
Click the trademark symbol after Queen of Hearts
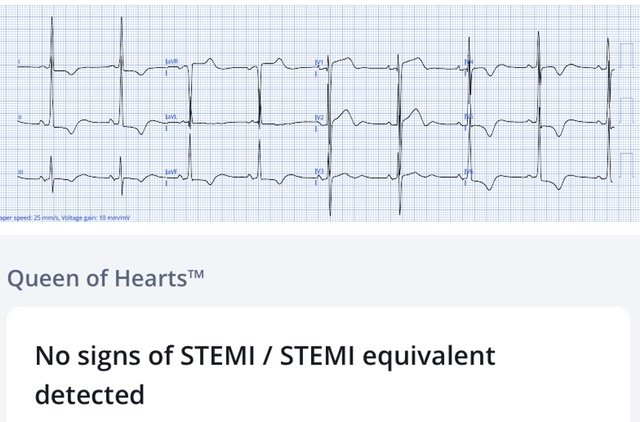pyautogui.click(x=196, y=274)
